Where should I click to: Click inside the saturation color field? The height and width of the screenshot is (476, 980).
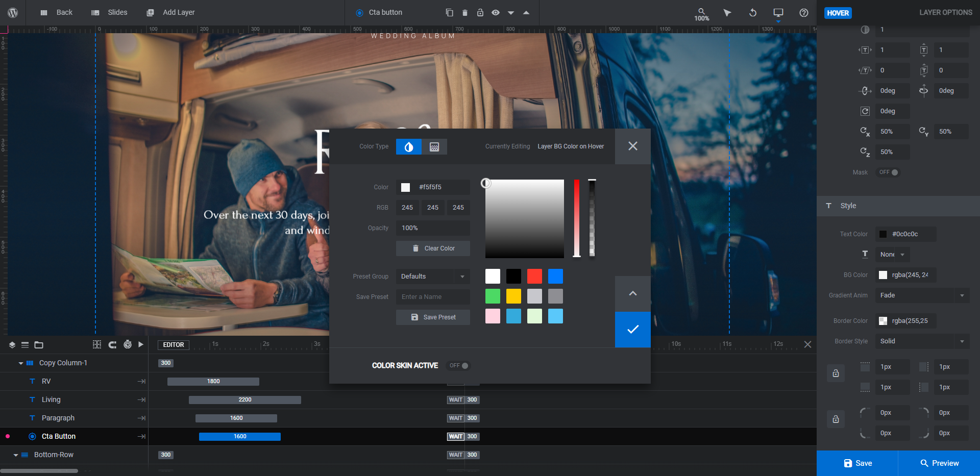pos(525,218)
